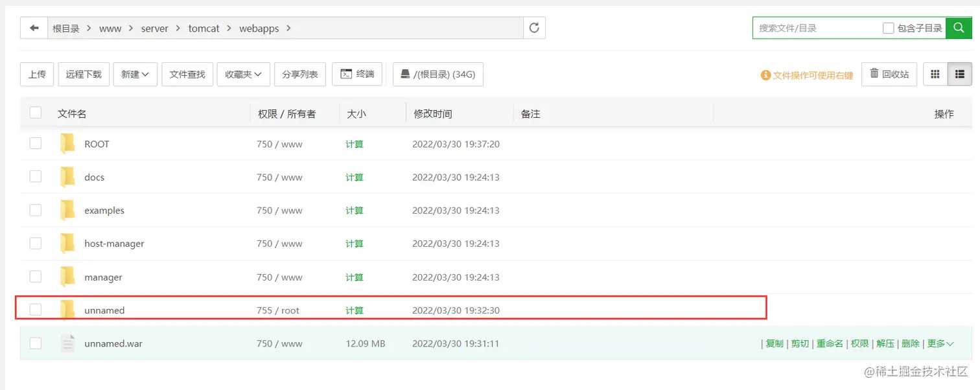
Task: Go back using the left arrow icon
Action: pyautogui.click(x=34, y=28)
